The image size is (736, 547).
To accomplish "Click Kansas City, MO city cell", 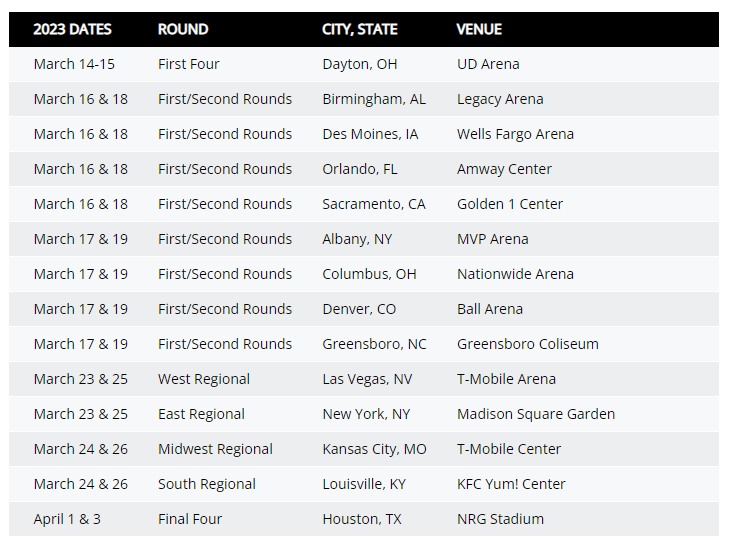I will pos(374,449).
